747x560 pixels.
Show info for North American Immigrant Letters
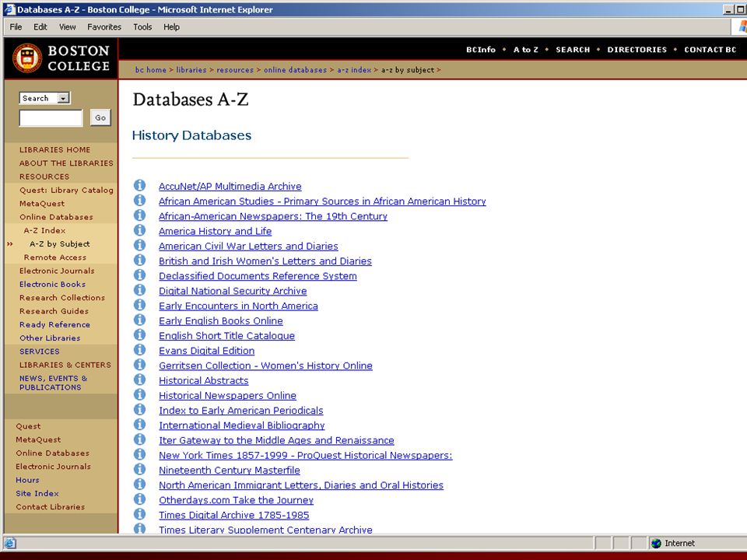pyautogui.click(x=139, y=484)
